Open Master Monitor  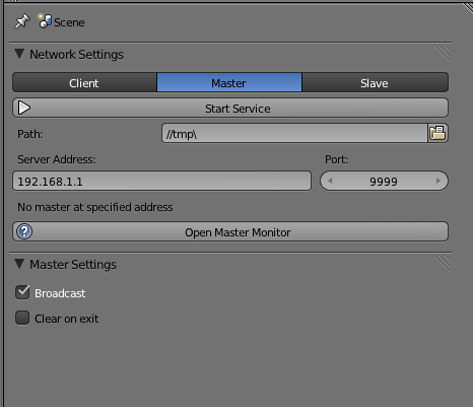[230, 232]
